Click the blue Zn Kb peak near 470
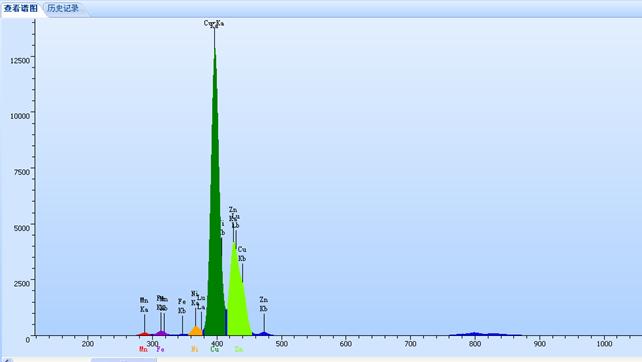The height and width of the screenshot is (362, 642). [264, 334]
